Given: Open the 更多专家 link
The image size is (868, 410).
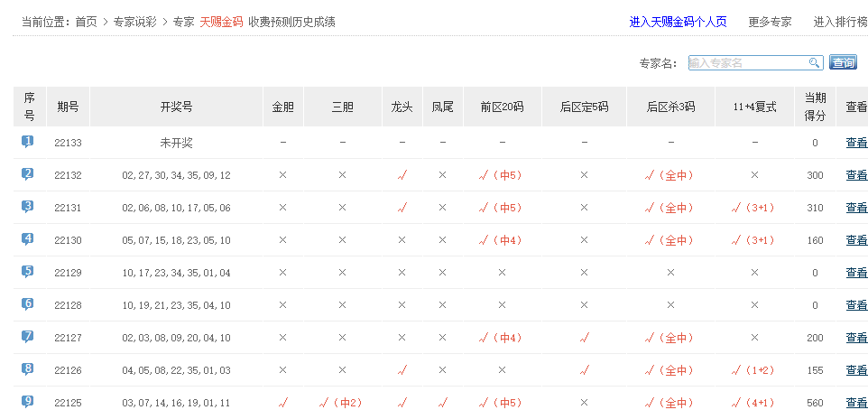Looking at the screenshot, I should [x=770, y=22].
